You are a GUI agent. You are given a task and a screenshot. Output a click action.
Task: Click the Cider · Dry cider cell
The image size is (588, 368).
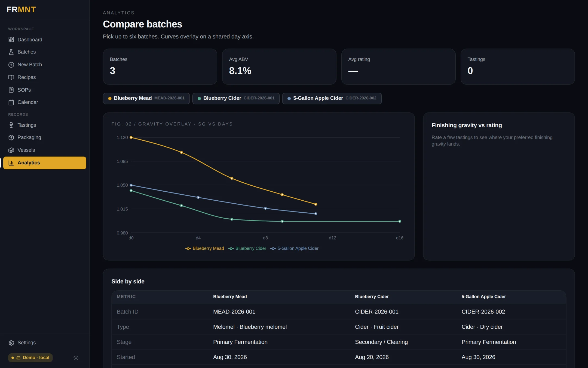click(482, 327)
